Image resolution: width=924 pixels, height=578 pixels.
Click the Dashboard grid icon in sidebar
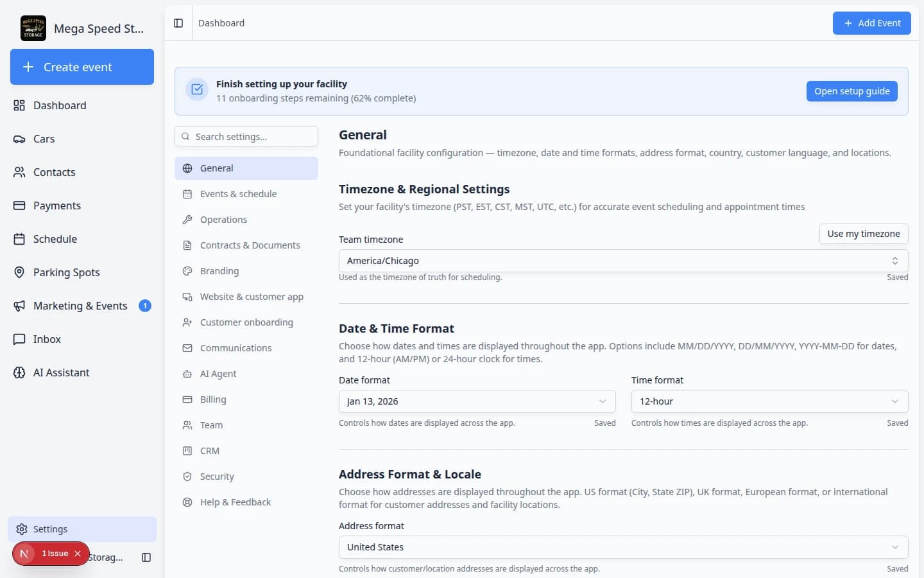(x=19, y=105)
